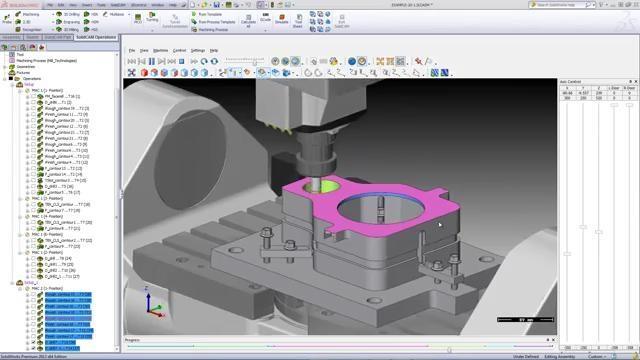
Task: Skip to the end of the simulation
Action: [171, 62]
